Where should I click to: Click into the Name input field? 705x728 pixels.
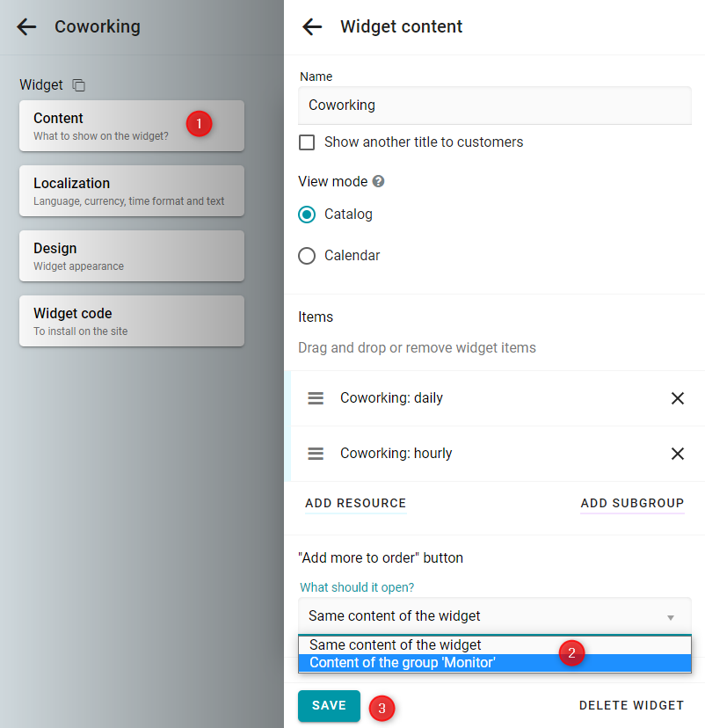point(495,106)
